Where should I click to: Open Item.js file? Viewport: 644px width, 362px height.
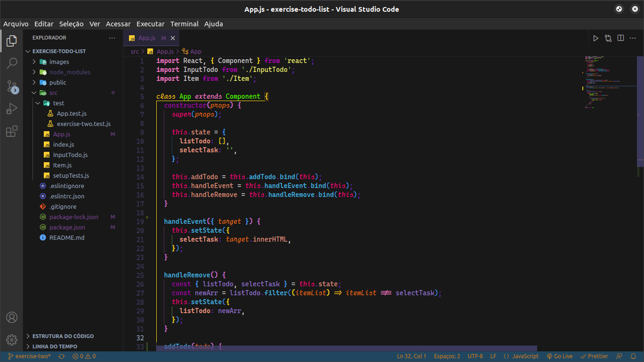point(72,165)
